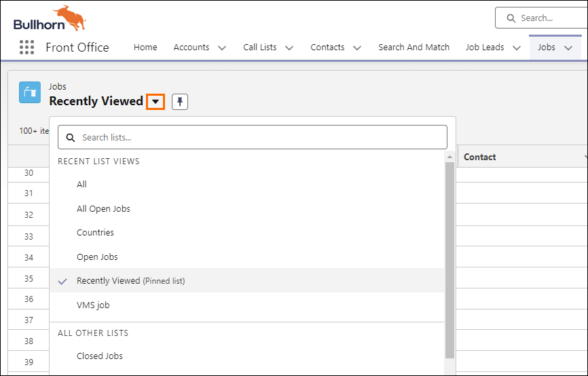This screenshot has width=588, height=376.
Task: Open the App Launcher grid icon
Action: [x=26, y=48]
